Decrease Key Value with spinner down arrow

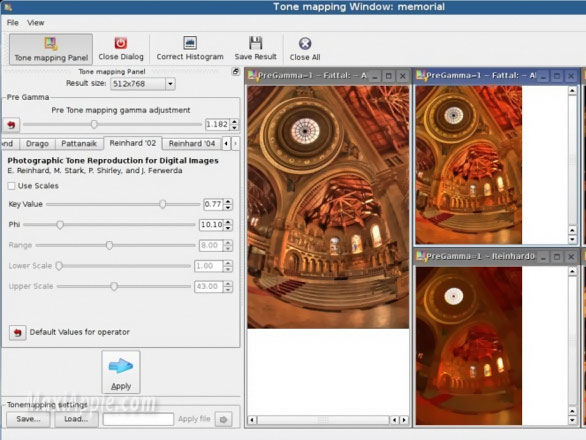click(228, 207)
